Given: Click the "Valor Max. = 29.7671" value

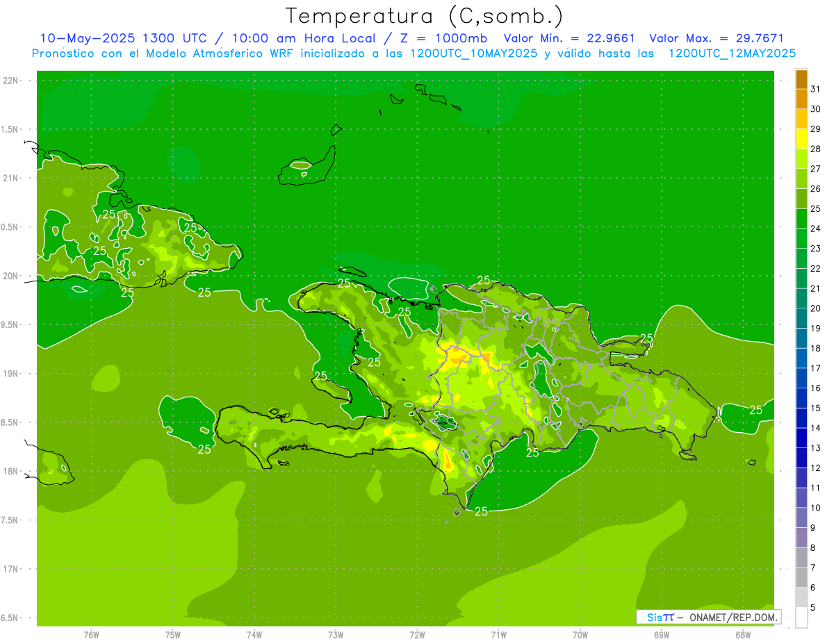Looking at the screenshot, I should pos(717,38).
